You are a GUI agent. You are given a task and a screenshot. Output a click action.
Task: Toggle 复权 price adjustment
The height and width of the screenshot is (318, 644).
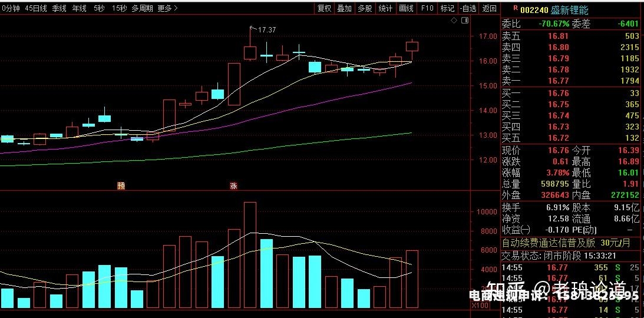click(325, 8)
